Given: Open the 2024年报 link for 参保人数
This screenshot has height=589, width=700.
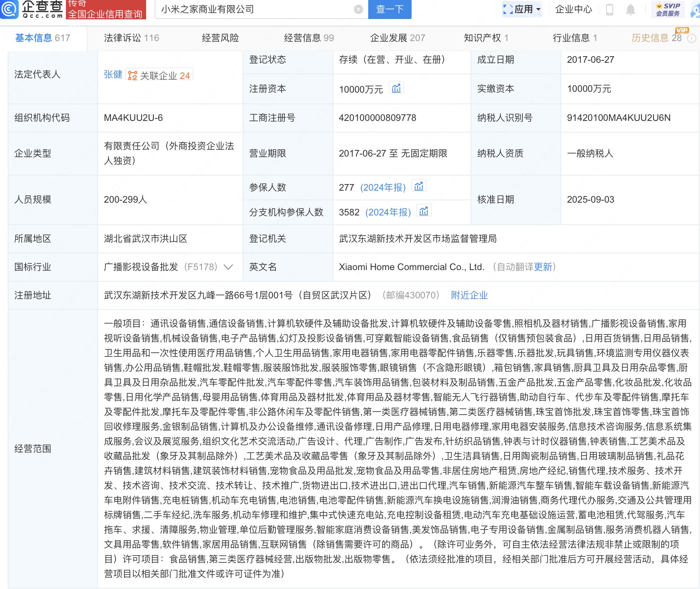Looking at the screenshot, I should coord(383,188).
